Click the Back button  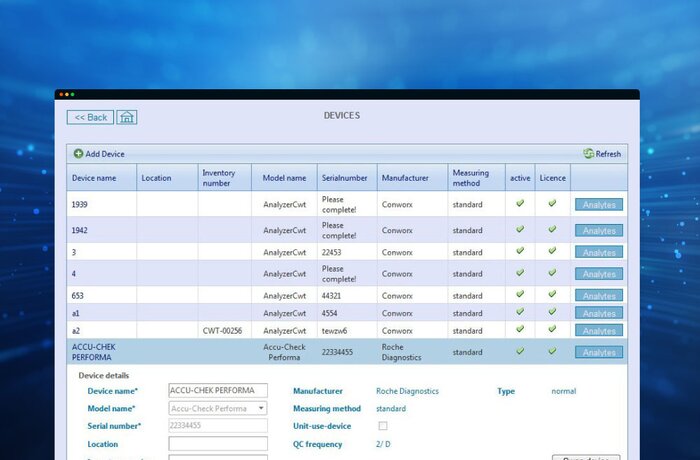pyautogui.click(x=91, y=117)
